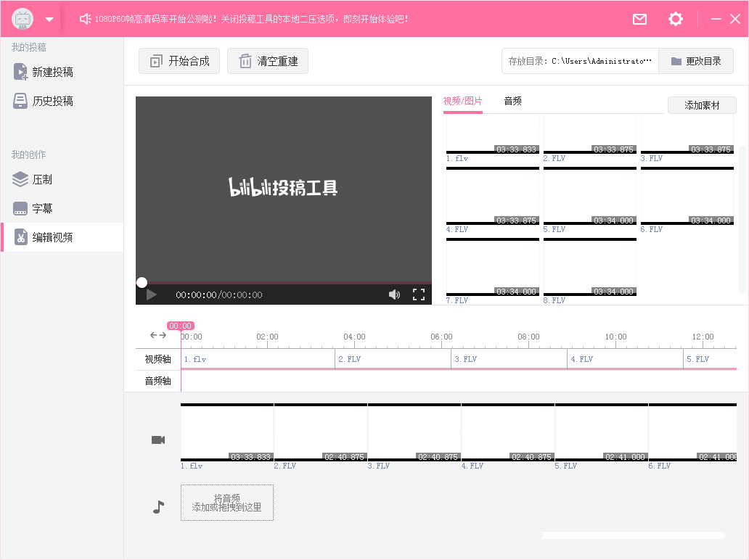Click the 字幕 caption icon
Viewport: 749px width, 560px height.
click(x=20, y=209)
